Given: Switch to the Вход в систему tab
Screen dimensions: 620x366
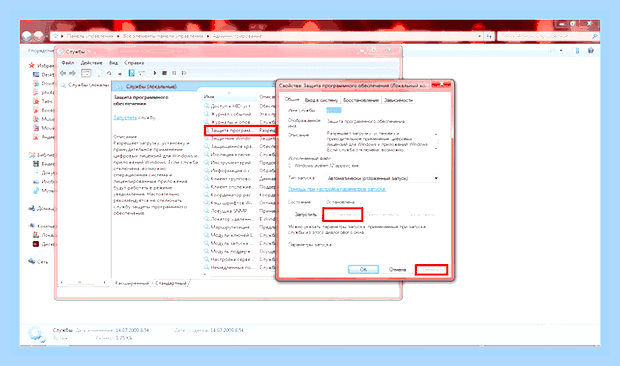Looking at the screenshot, I should click(321, 100).
